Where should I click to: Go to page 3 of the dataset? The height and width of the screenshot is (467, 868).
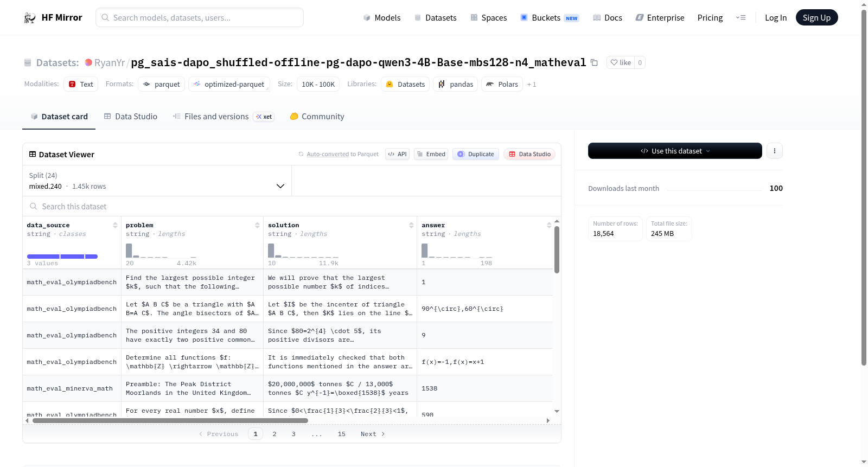[293, 434]
